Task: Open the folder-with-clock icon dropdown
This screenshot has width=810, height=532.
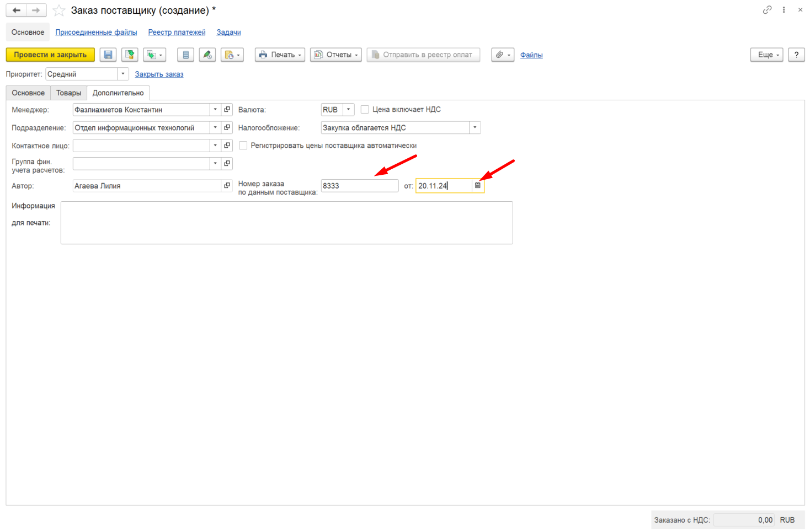Action: pos(232,55)
